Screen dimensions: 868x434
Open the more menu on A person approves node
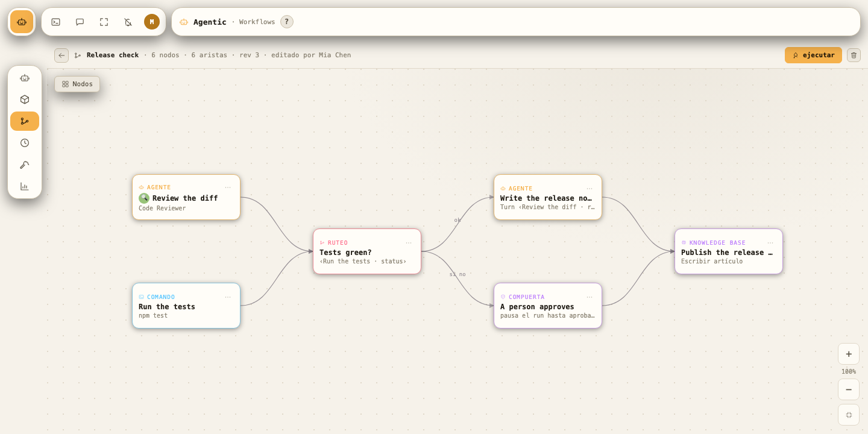590,297
